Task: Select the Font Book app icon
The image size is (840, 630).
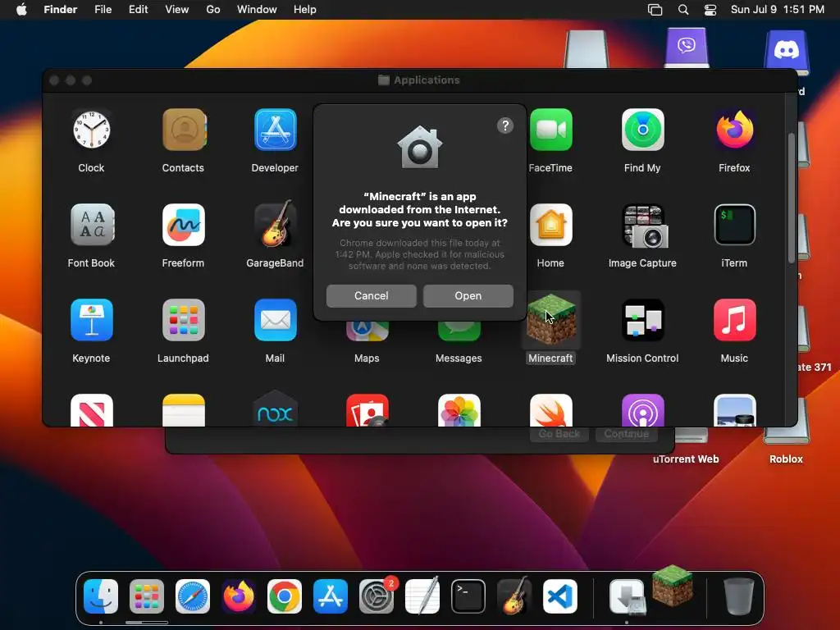Action: [92, 225]
